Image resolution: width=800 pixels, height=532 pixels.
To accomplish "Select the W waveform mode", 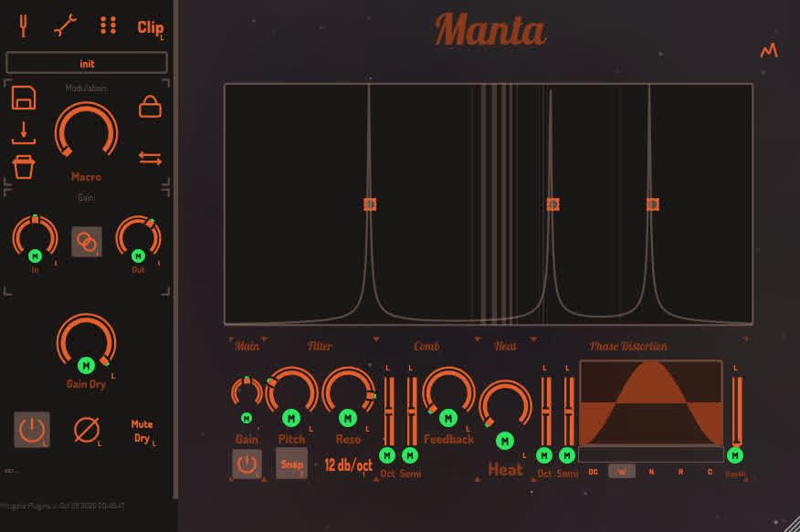I will (622, 472).
